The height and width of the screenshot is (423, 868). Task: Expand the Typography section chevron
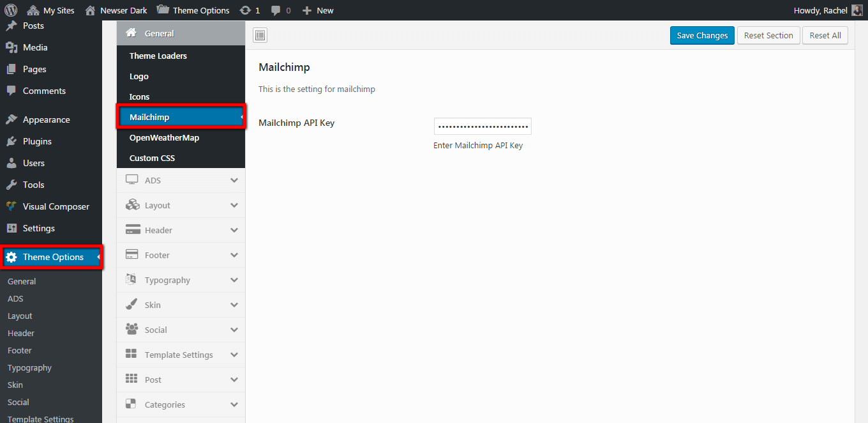[x=234, y=280]
